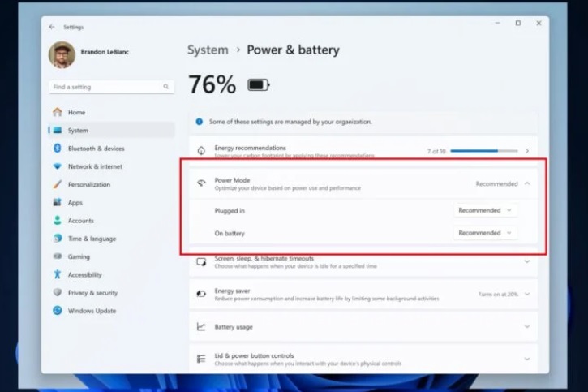The image size is (588, 392).
Task: Open Energy recommendations row
Action: 363,151
